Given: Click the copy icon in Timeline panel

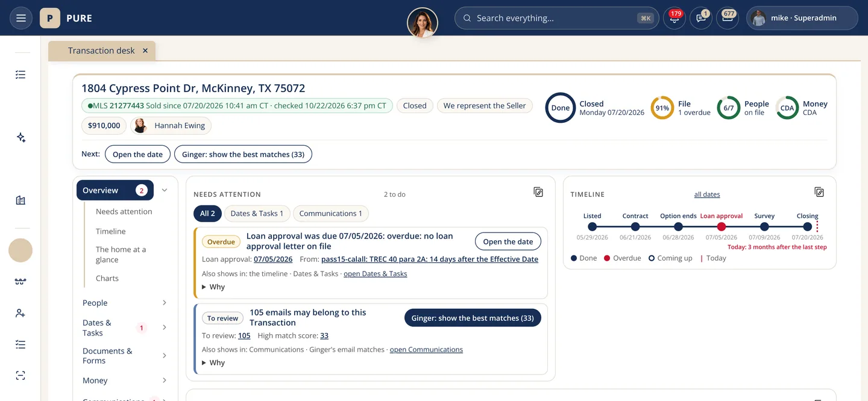Looking at the screenshot, I should (x=819, y=192).
